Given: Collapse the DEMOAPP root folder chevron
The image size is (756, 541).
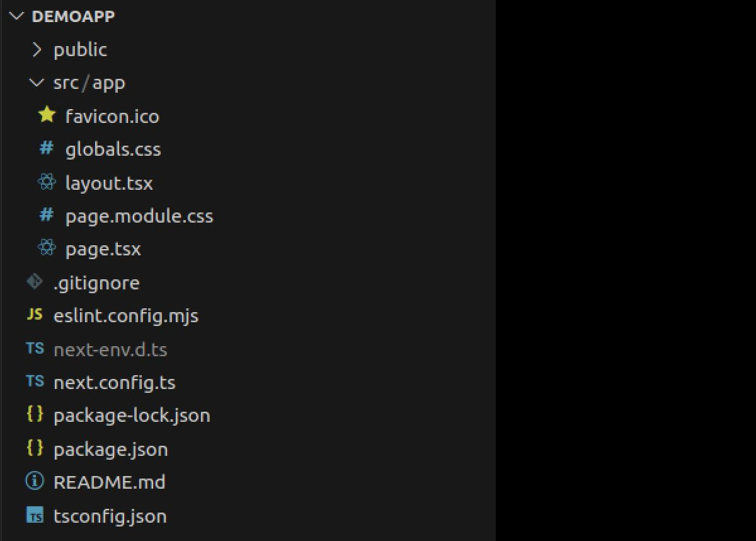Looking at the screenshot, I should click(16, 16).
